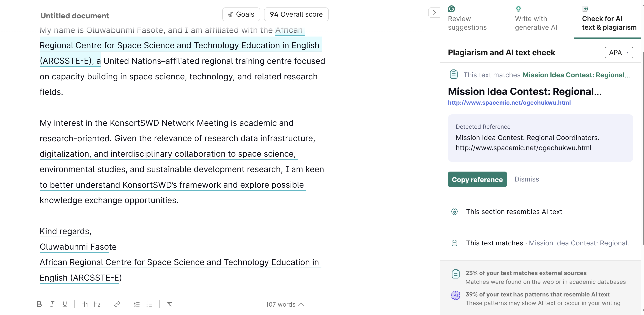Image resolution: width=644 pixels, height=315 pixels.
Task: Expand the 107 words count menu
Action: [285, 304]
